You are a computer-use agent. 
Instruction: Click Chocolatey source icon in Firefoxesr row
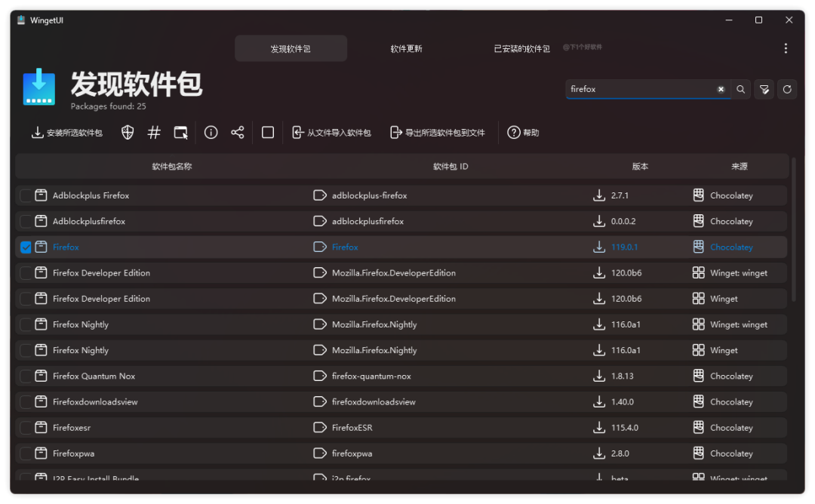coord(699,427)
